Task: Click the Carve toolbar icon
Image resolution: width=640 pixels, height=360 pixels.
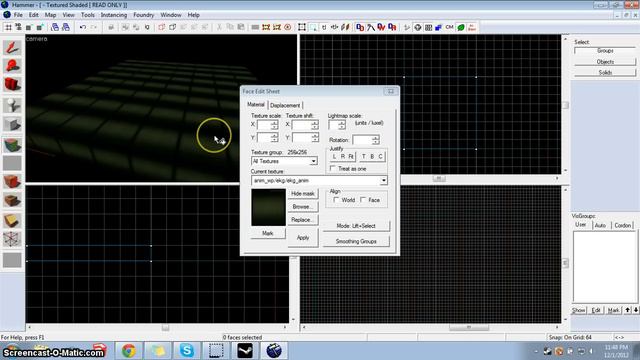Action: pos(111,27)
